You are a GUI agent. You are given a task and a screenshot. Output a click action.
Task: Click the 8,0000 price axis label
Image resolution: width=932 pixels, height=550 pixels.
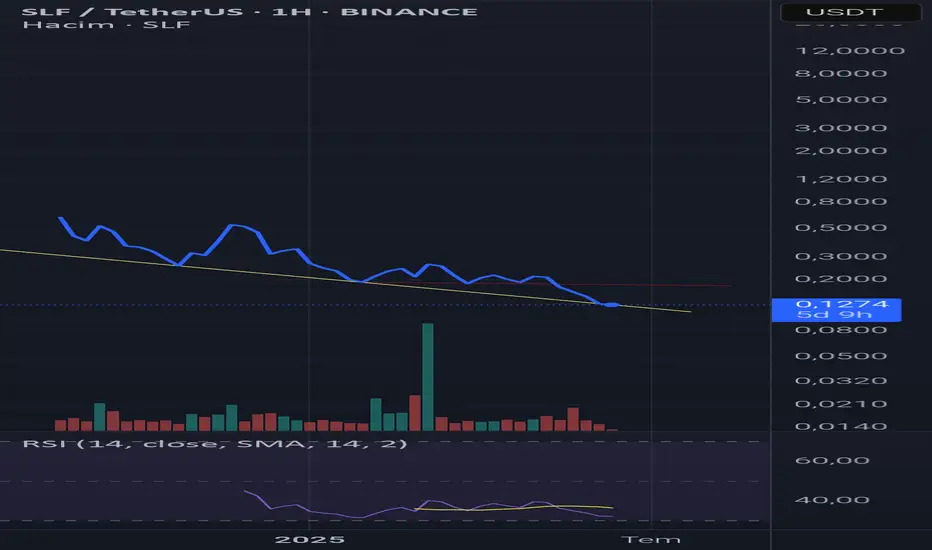coord(841,73)
